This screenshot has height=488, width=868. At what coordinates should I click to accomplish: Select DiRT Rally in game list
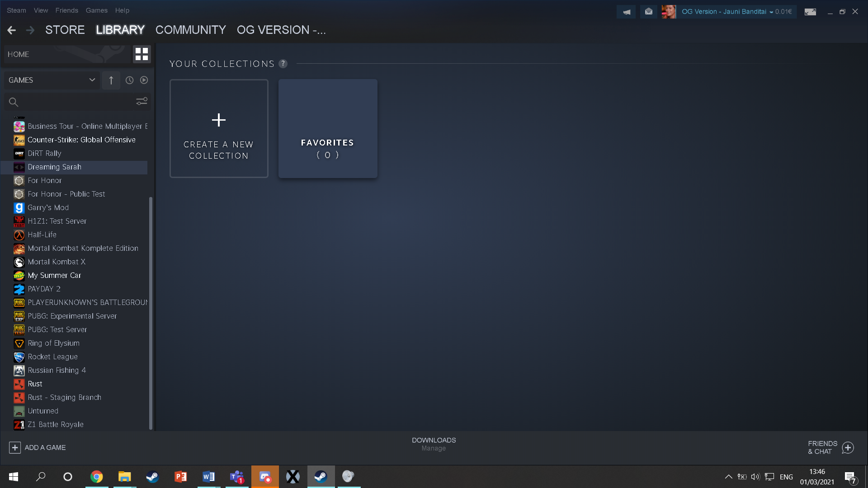pyautogui.click(x=44, y=153)
